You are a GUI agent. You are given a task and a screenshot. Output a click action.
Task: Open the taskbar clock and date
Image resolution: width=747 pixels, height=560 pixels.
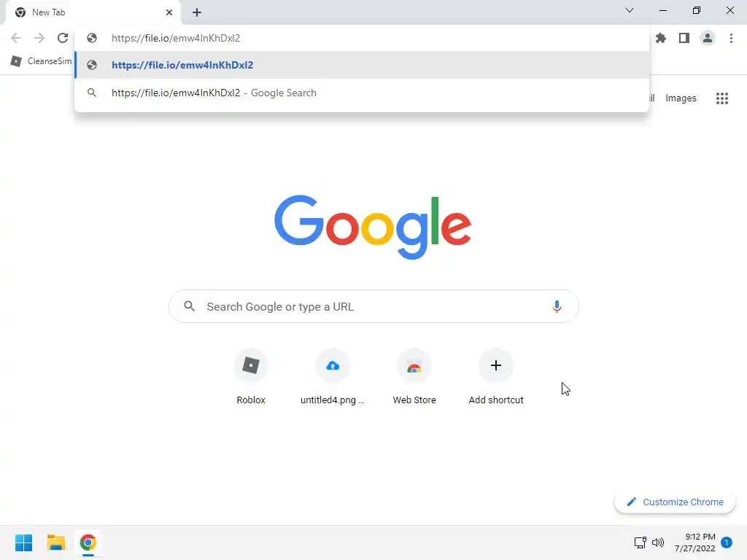[x=695, y=542]
